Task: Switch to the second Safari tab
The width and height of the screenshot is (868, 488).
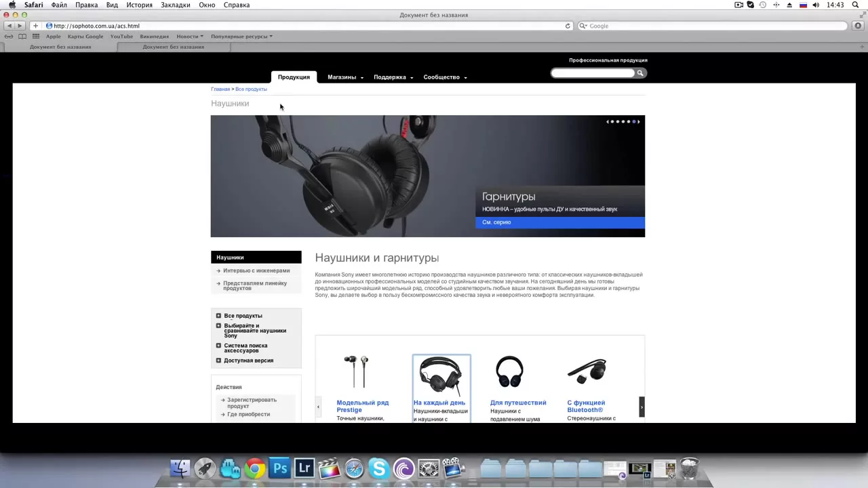Action: pos(174,47)
